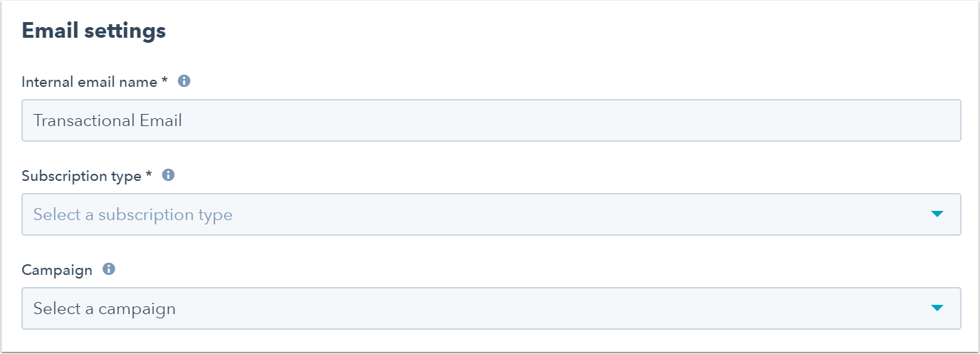Viewport: 980px width, 354px height.
Task: Expand Subscription type dropdown via teal arrow
Action: (x=937, y=214)
